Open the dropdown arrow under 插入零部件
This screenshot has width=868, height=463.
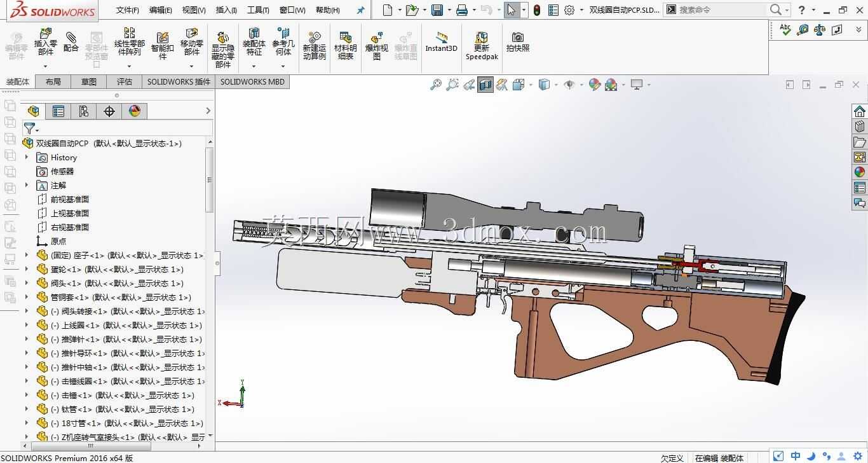pos(45,66)
